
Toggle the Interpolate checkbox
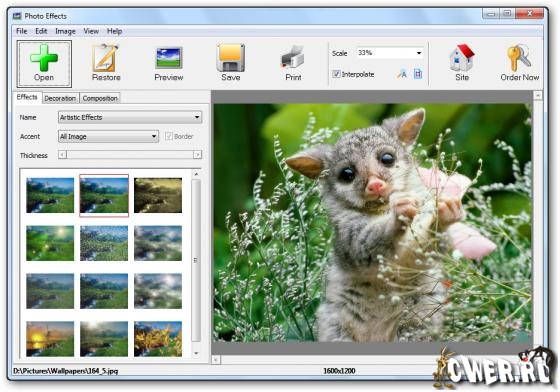[x=336, y=74]
